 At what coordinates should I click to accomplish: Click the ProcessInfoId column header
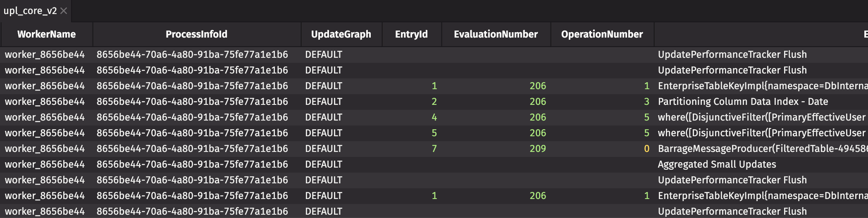[x=196, y=34]
